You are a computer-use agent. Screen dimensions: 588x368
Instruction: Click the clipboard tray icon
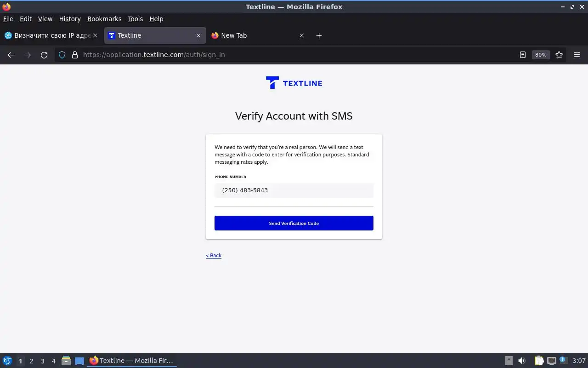click(539, 361)
